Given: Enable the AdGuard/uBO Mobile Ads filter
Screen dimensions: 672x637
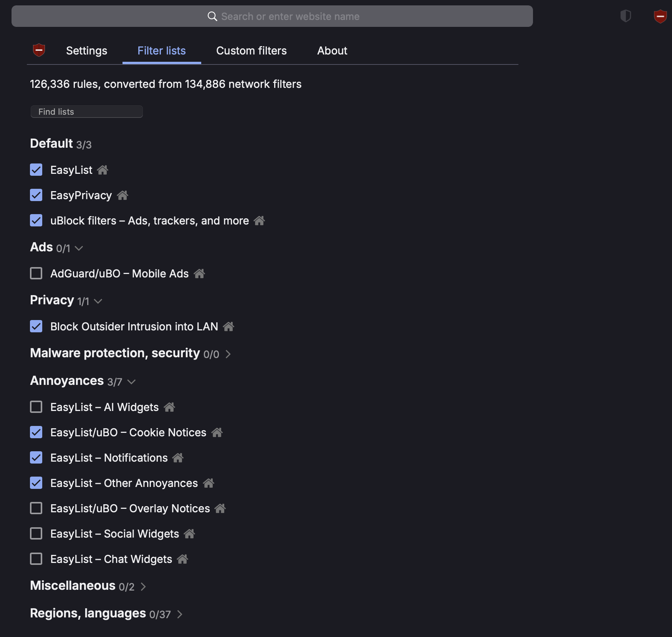Looking at the screenshot, I should [36, 273].
